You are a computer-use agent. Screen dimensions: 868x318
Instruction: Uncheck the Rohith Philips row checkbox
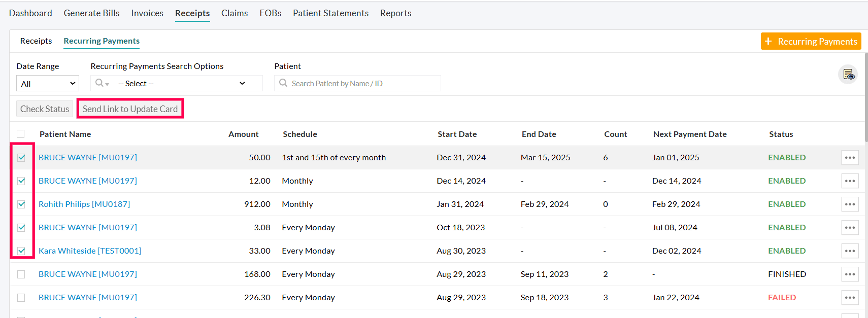click(21, 204)
